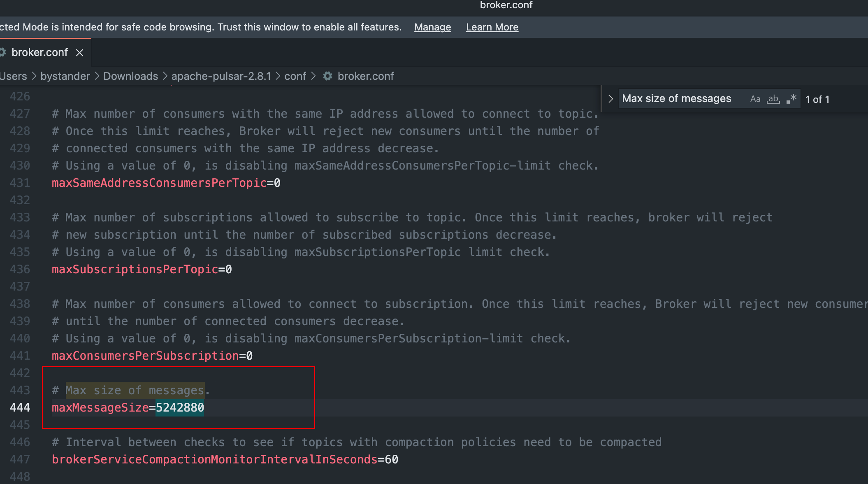Image resolution: width=868 pixels, height=484 pixels.
Task: Click the maxMessageSize value 5242880
Action: [x=180, y=407]
